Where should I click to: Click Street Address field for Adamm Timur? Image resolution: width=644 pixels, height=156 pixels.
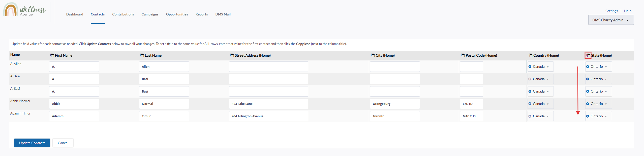pyautogui.click(x=268, y=116)
